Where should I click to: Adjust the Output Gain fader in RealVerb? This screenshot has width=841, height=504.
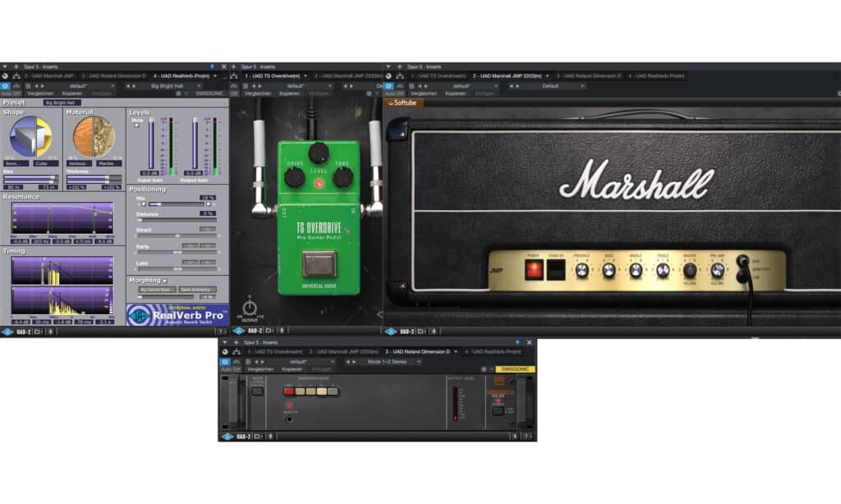[x=195, y=144]
